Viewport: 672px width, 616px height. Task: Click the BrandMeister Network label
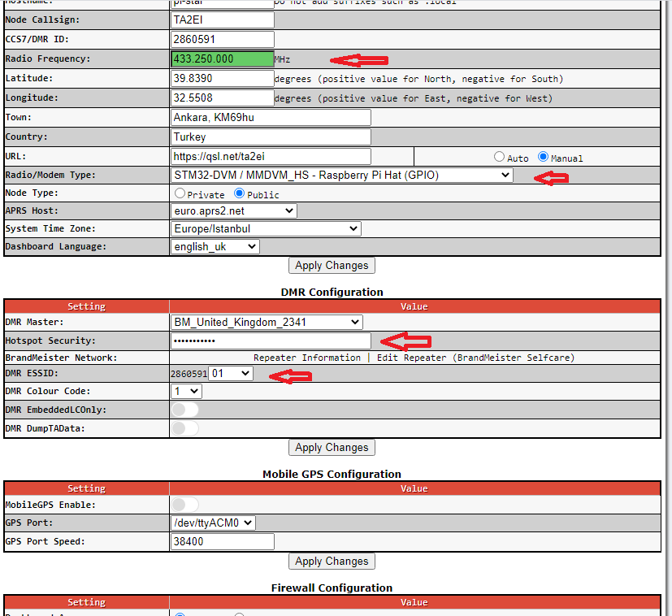61,358
